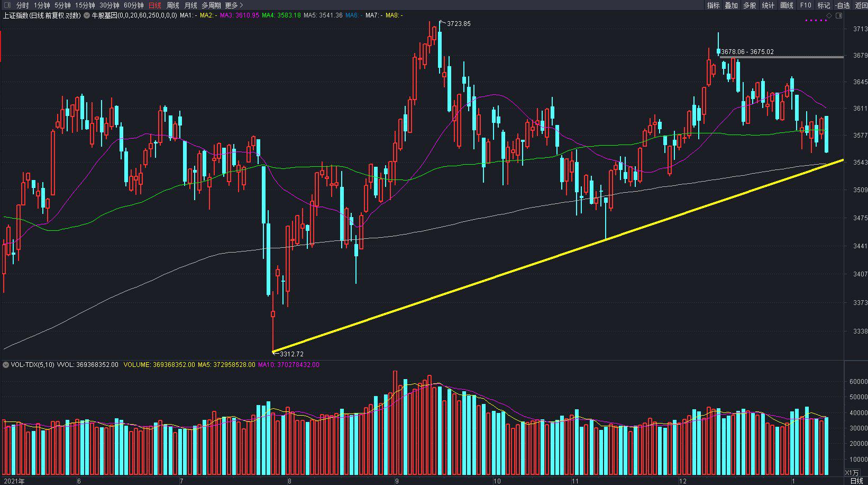Screen dimensions: 868x485
Task: Click month 12 on the time axis
Action: 683,481
